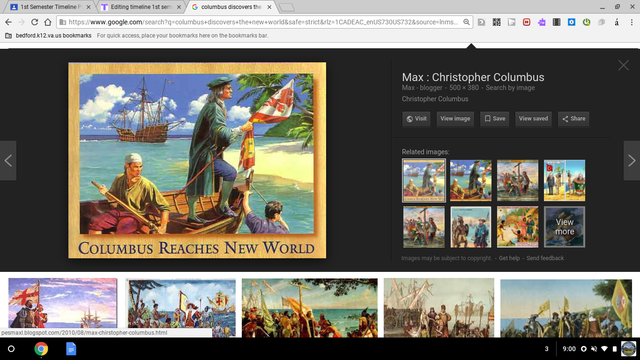Viewport: 640px width, 360px height.
Task: Click the QR code extension icon
Action: point(496,22)
